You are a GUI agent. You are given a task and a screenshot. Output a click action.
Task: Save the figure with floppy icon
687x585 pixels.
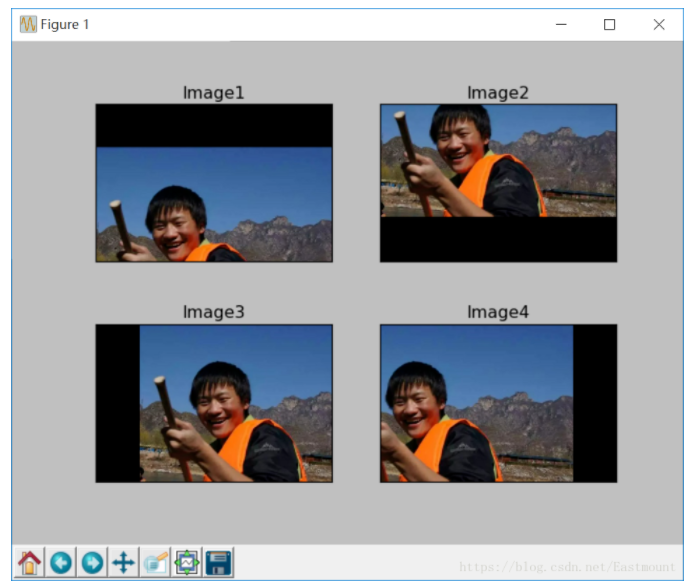[218, 562]
